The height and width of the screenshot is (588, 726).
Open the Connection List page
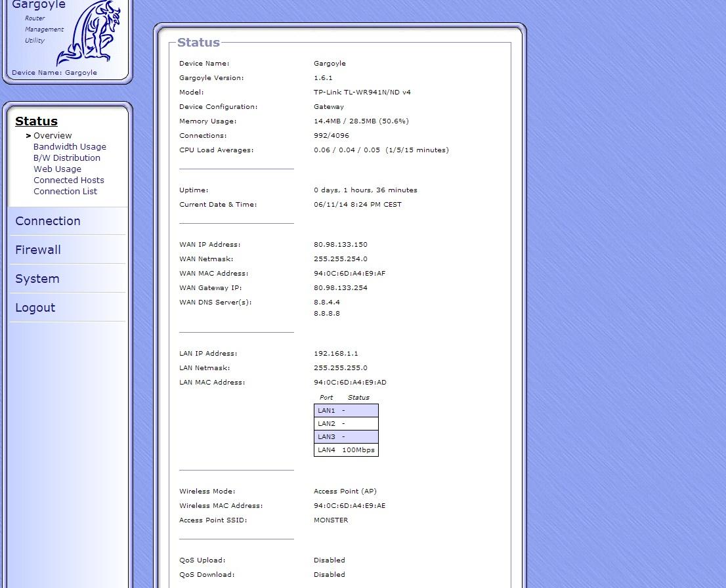(x=65, y=191)
